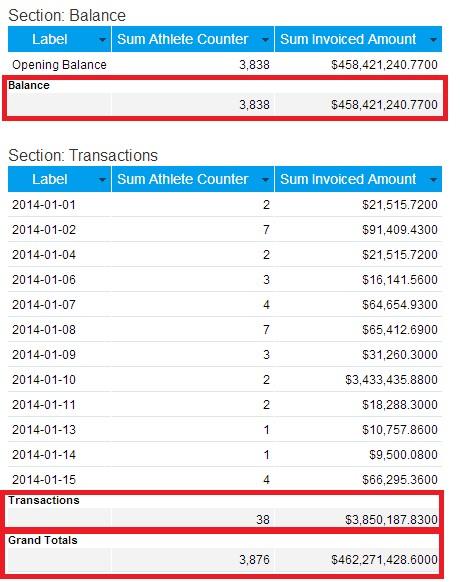Select the 2014-01-15 date label
The height and width of the screenshot is (582, 460).
44,480
